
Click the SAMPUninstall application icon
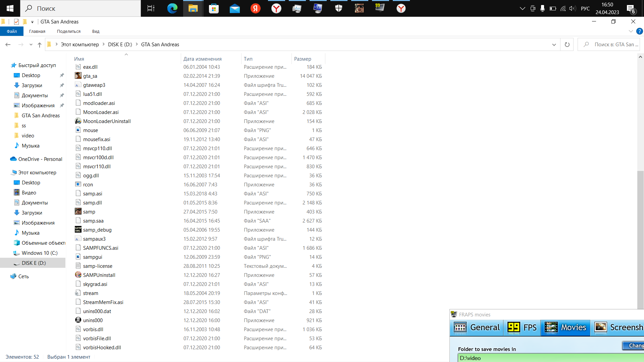(78, 275)
